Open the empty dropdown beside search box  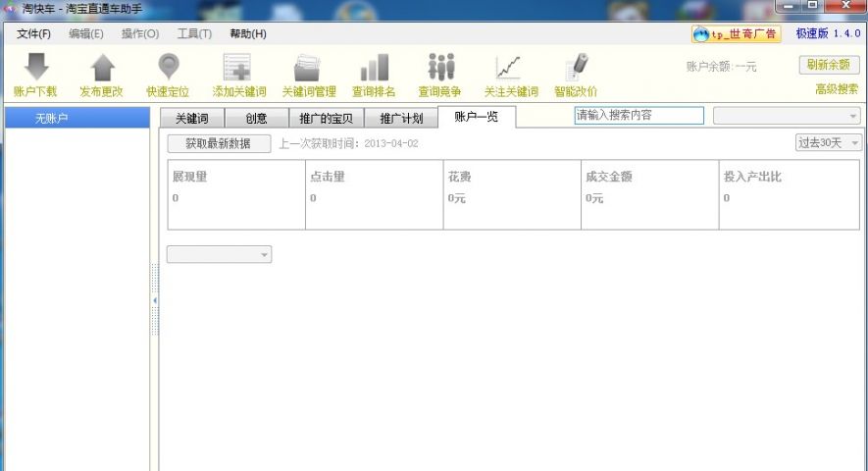[786, 116]
